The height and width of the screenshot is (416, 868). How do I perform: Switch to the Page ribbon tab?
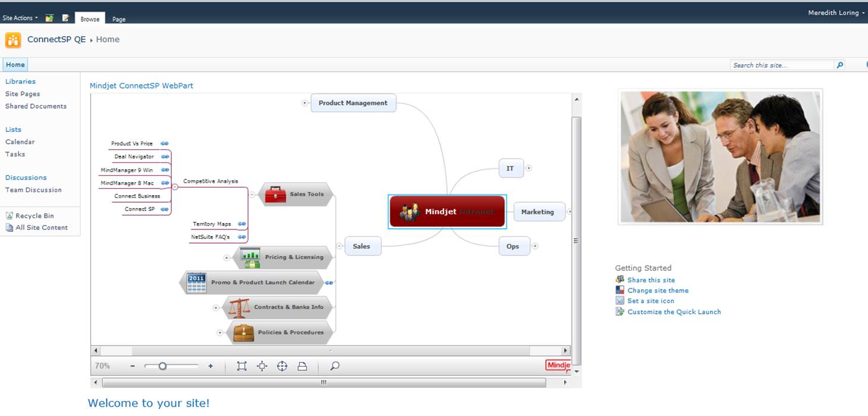pyautogui.click(x=119, y=19)
